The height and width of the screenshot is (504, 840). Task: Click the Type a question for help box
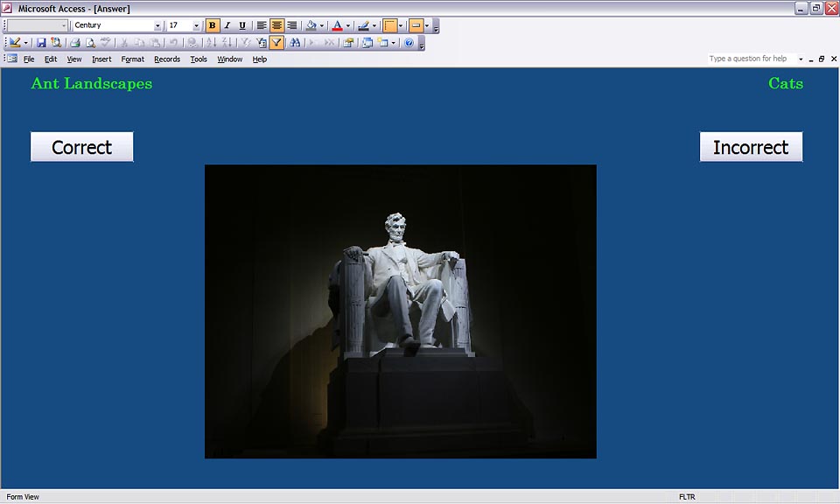tap(751, 59)
